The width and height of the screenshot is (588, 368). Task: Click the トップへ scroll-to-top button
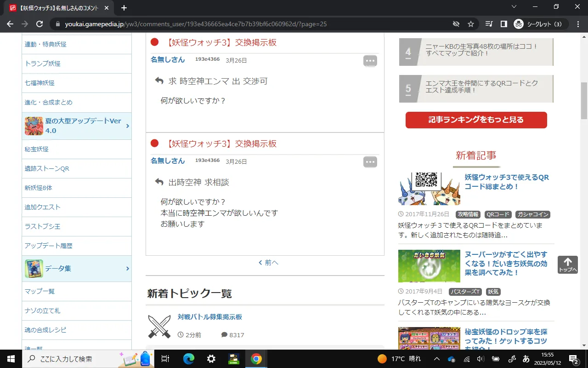point(568,265)
